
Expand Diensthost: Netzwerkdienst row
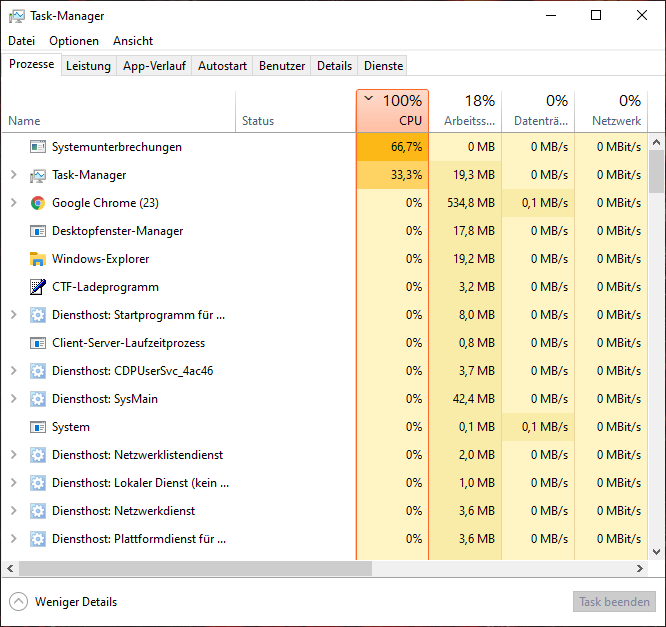14,511
